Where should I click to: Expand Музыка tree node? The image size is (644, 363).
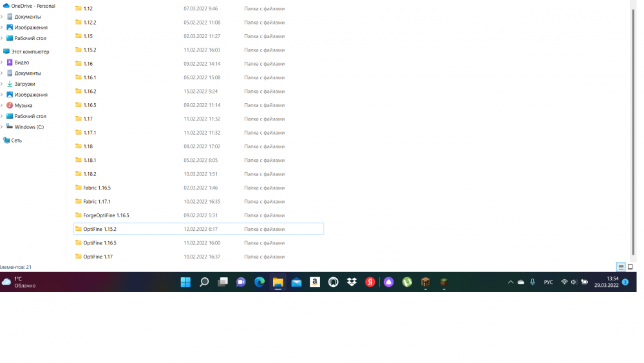2,106
